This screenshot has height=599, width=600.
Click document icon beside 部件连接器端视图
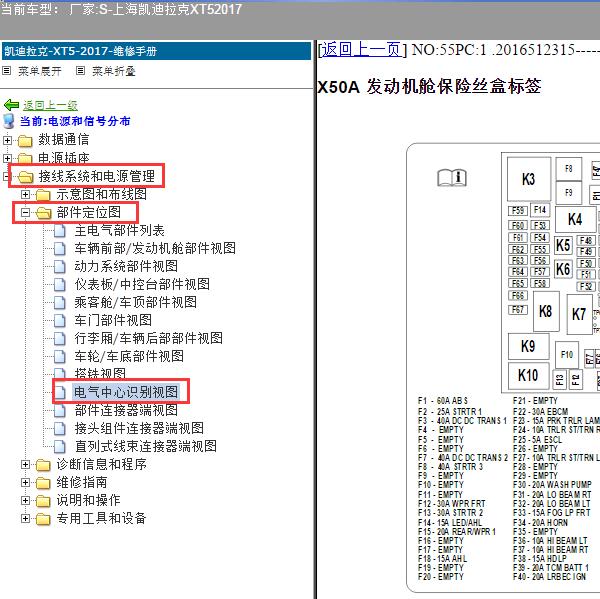[x=60, y=411]
